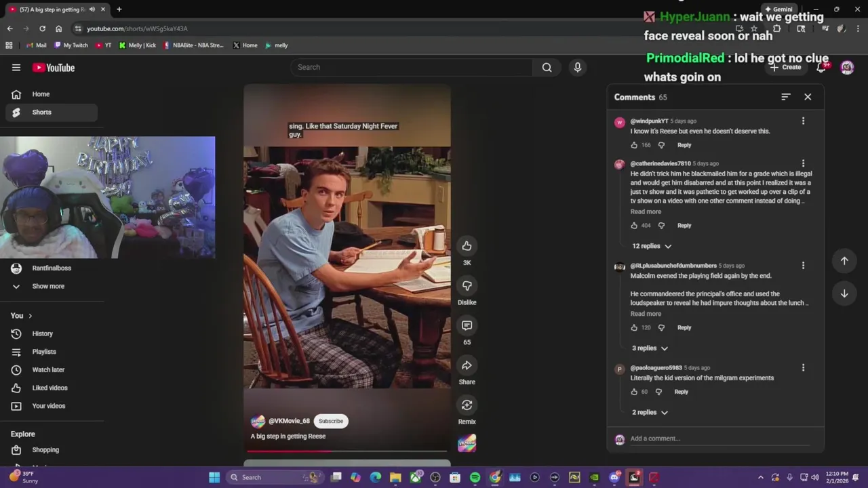
Task: Click the YouTube search field
Action: point(412,67)
